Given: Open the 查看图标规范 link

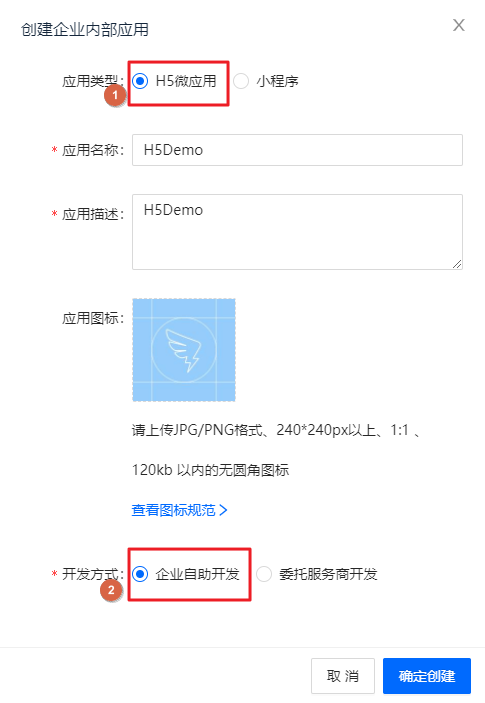Looking at the screenshot, I should click(173, 510).
